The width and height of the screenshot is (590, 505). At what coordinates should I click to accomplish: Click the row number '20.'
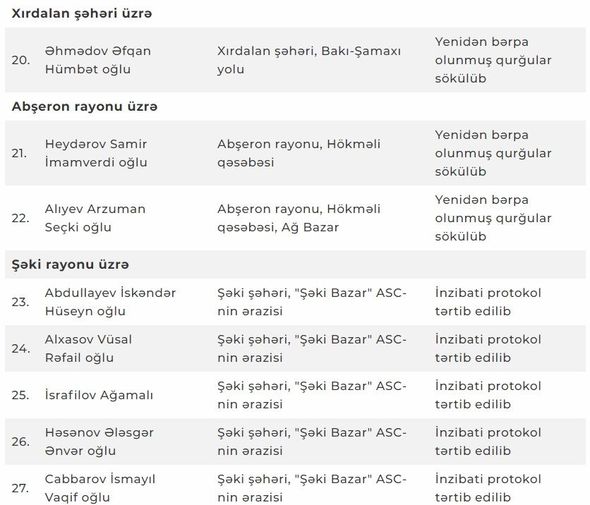[x=20, y=60]
